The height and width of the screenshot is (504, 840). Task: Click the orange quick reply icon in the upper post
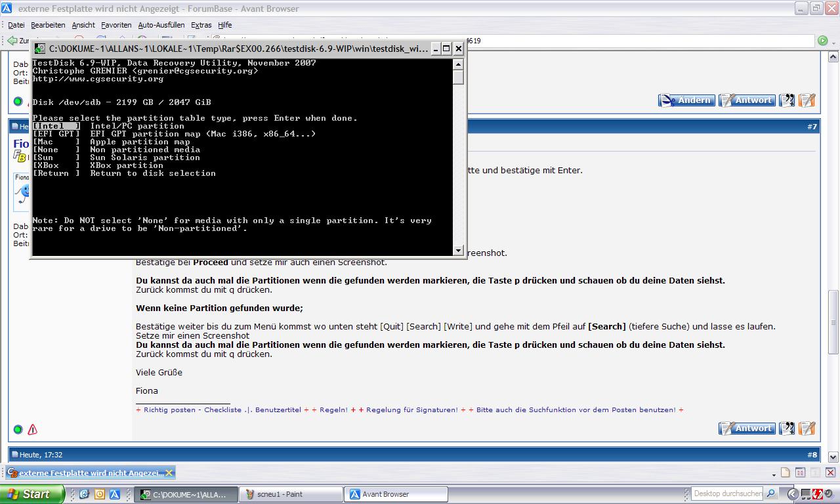click(x=807, y=100)
